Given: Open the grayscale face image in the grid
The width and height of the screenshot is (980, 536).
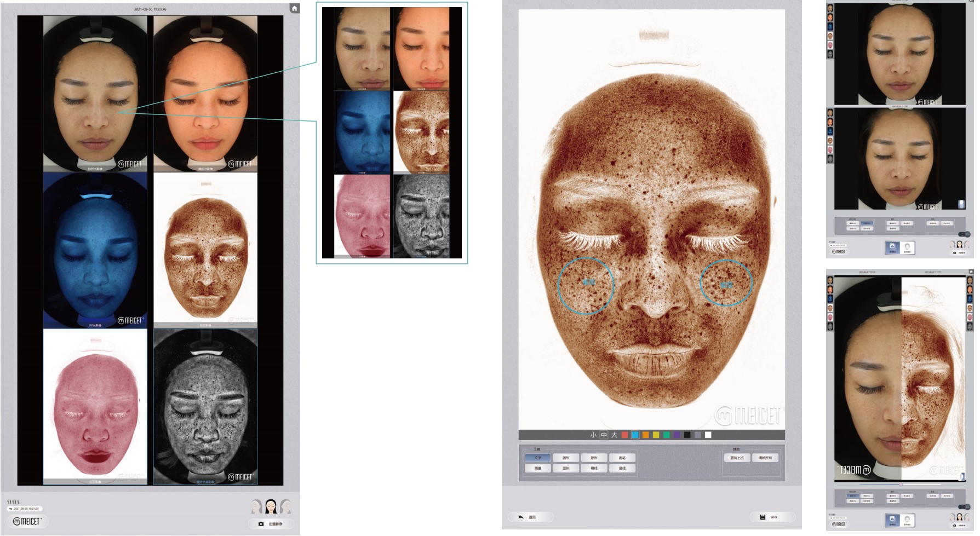Looking at the screenshot, I should pos(205,407).
